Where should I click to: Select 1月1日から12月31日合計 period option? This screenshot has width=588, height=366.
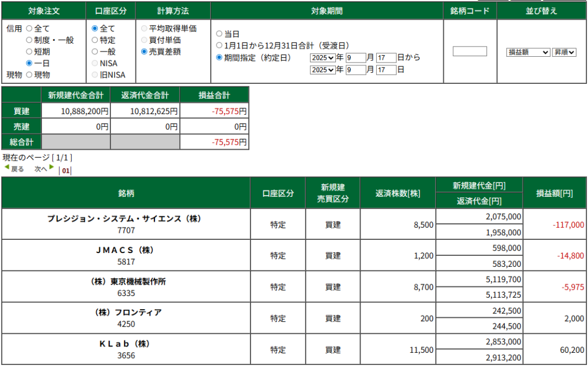[x=219, y=45]
